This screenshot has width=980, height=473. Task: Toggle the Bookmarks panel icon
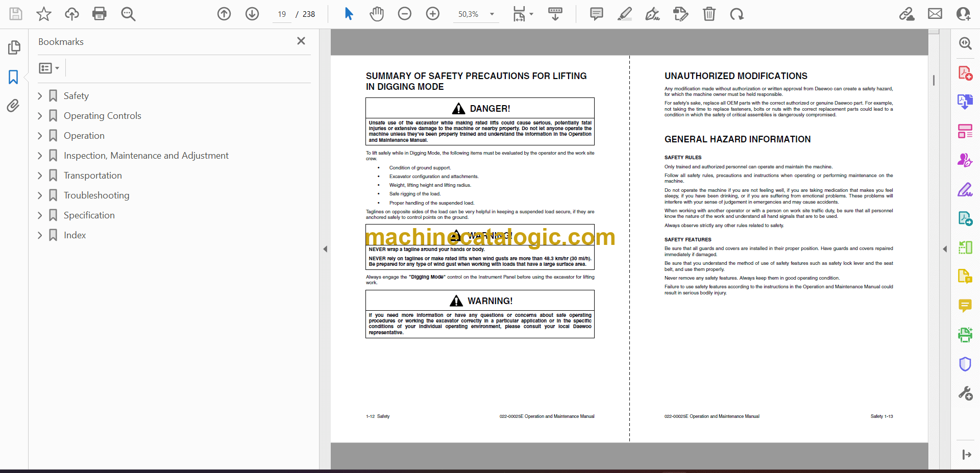pyautogui.click(x=13, y=77)
